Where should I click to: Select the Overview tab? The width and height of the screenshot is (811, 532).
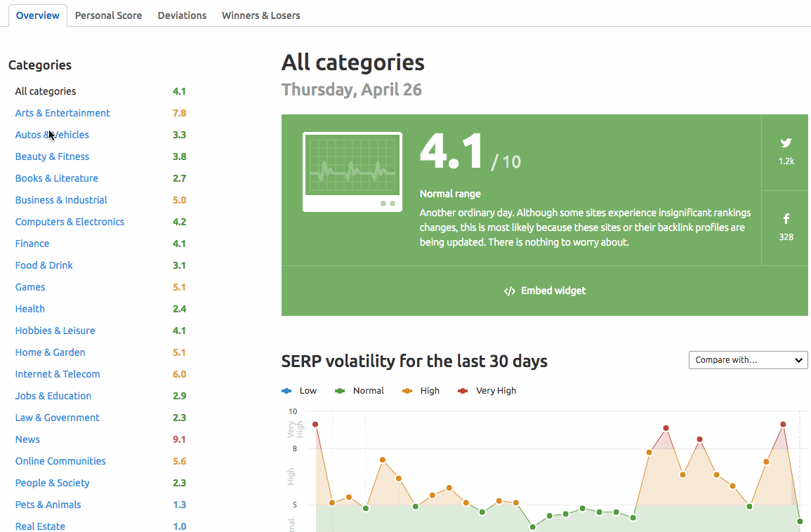(37, 15)
